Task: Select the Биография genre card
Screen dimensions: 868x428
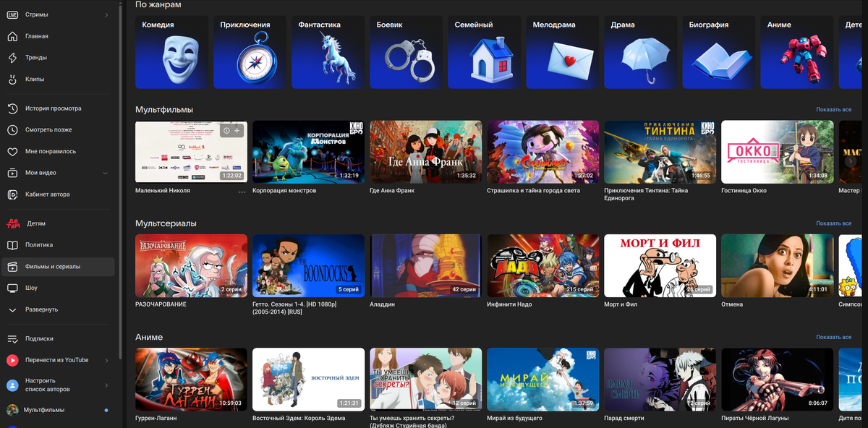Action: 718,52
